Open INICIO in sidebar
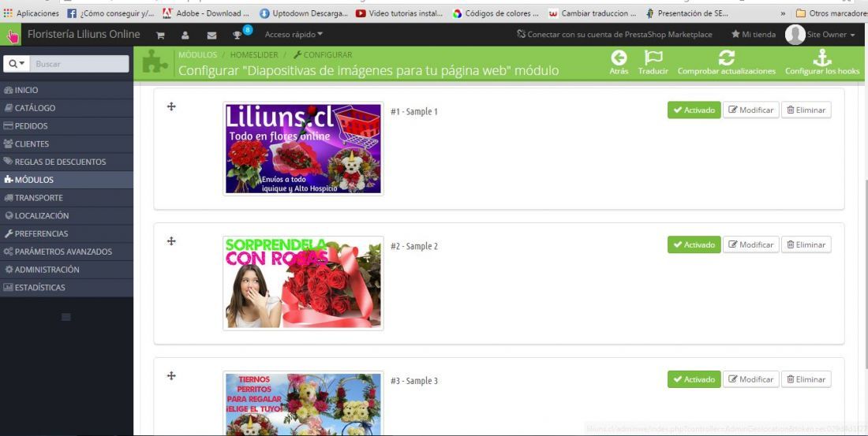Image resolution: width=868 pixels, height=436 pixels. [x=66, y=90]
